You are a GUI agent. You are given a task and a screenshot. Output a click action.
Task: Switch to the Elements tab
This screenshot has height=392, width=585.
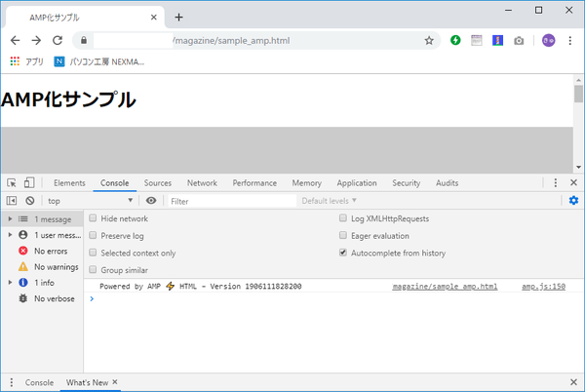point(69,182)
